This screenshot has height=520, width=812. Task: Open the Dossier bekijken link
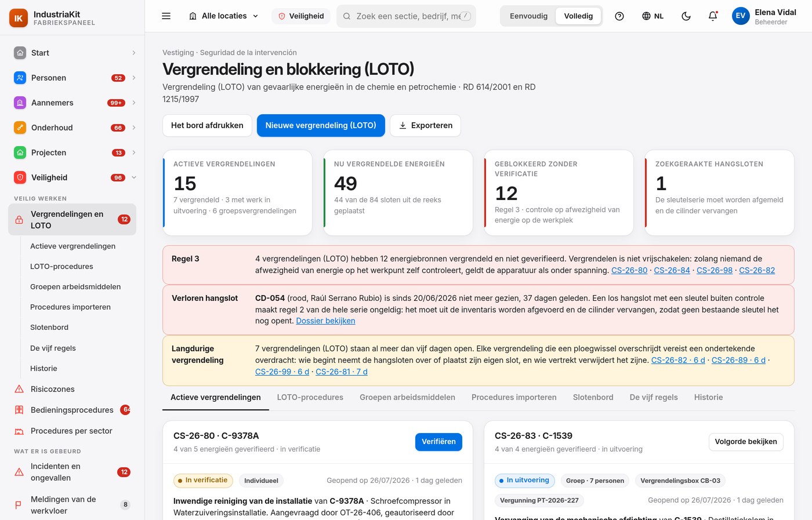pyautogui.click(x=325, y=321)
